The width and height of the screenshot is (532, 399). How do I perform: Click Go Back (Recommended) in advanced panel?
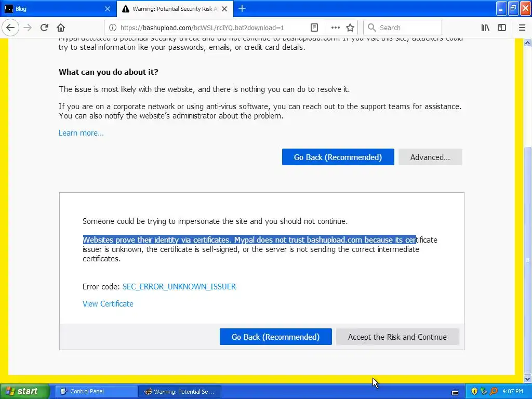click(275, 337)
